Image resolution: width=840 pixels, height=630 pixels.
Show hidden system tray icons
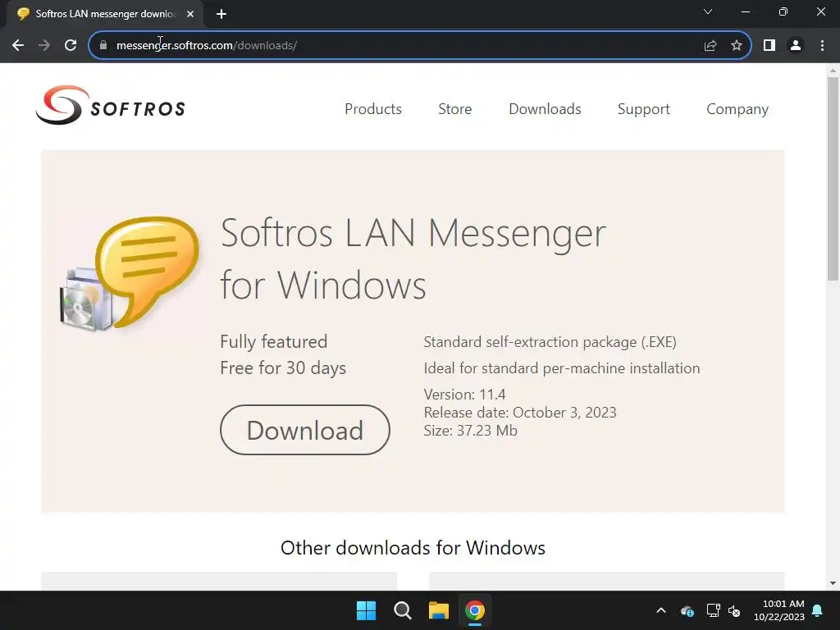pyautogui.click(x=661, y=610)
